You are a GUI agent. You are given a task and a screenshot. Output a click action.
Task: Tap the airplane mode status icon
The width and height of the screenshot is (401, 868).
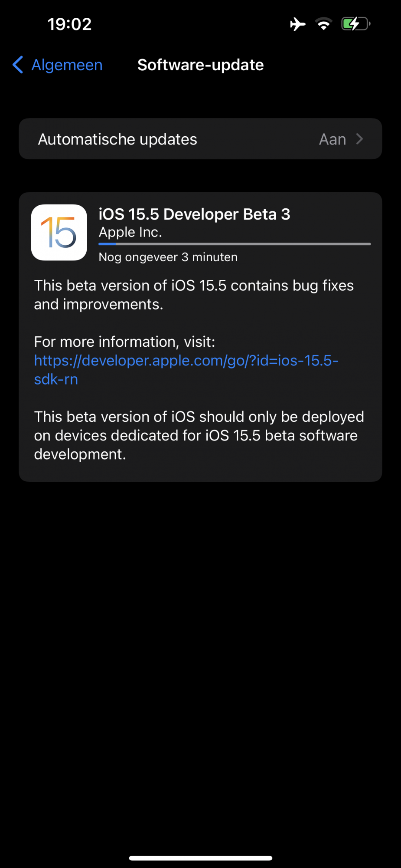[298, 24]
